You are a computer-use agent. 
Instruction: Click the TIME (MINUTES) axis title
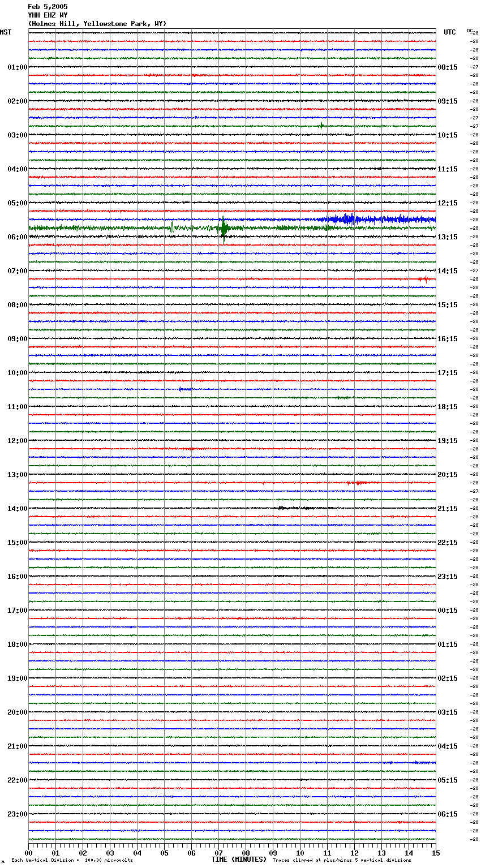pyautogui.click(x=239, y=860)
